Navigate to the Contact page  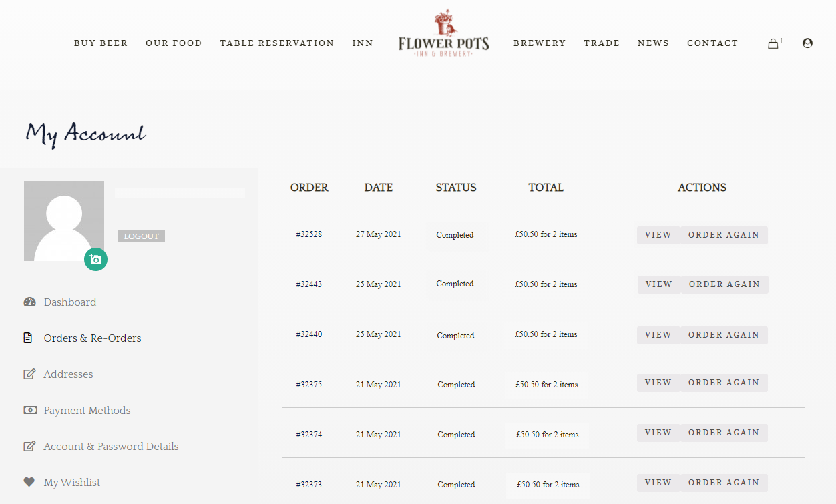tap(712, 43)
